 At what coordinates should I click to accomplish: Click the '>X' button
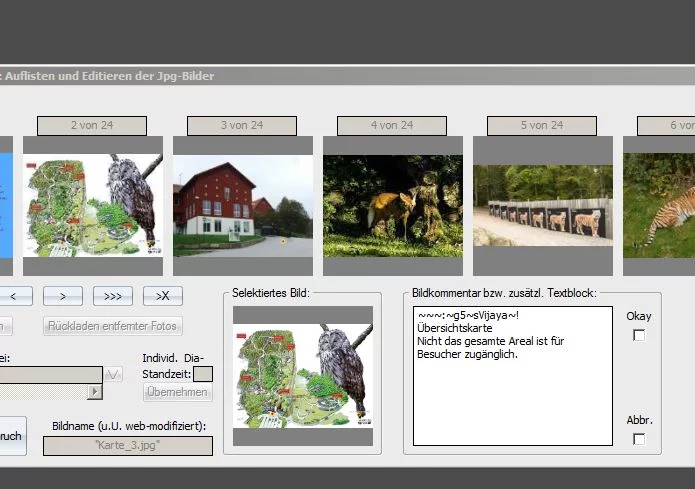tap(163, 296)
